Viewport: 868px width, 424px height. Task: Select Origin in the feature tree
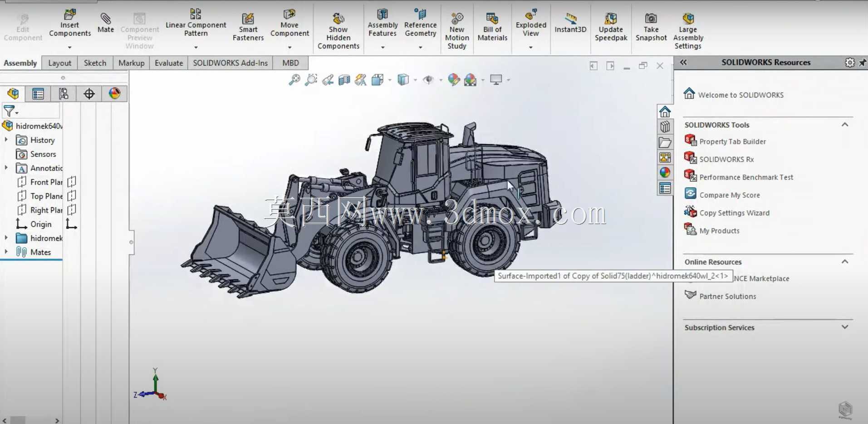click(34, 224)
